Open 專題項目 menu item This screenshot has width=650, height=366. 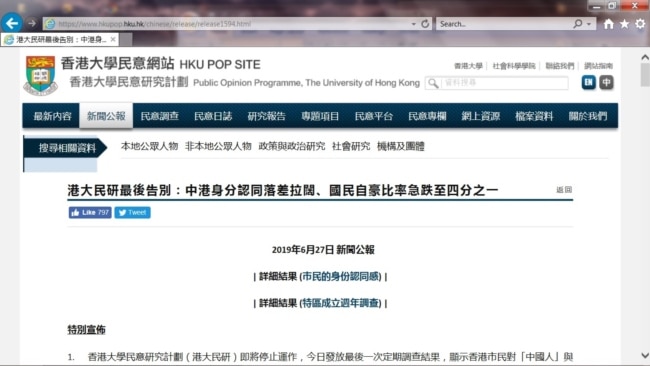[320, 116]
